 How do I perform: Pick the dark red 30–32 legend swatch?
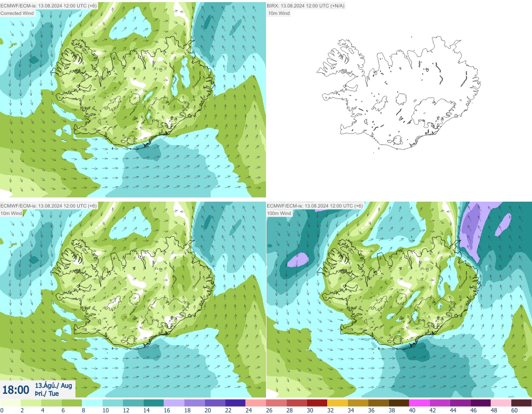tap(317, 403)
